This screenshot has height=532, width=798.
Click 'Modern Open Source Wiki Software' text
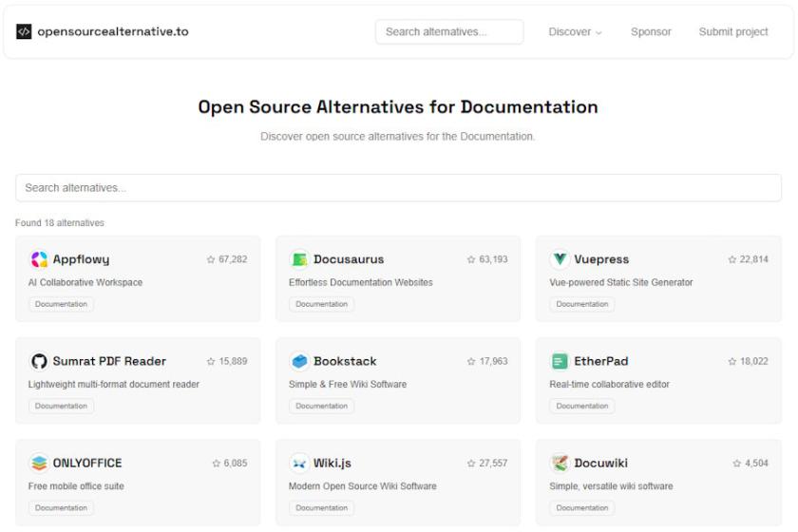click(363, 485)
